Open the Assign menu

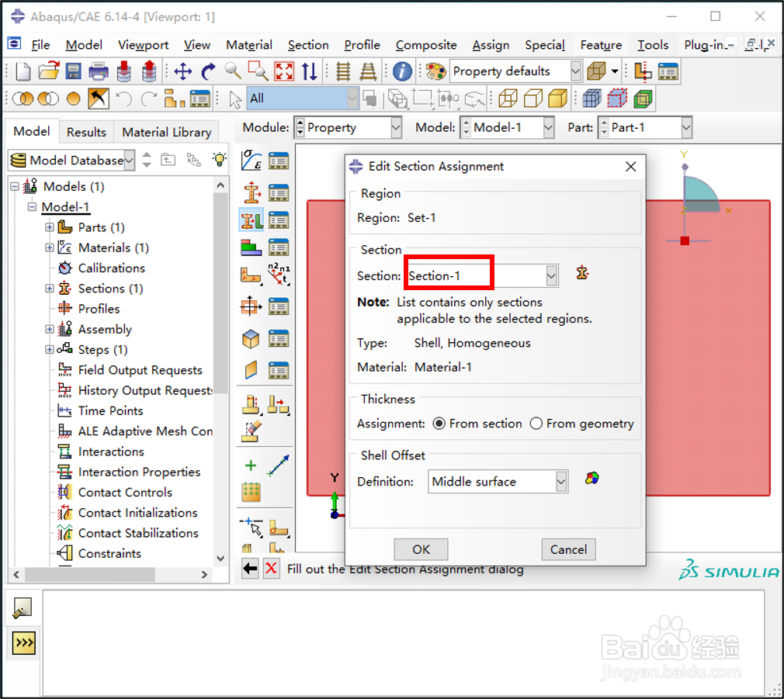point(491,45)
